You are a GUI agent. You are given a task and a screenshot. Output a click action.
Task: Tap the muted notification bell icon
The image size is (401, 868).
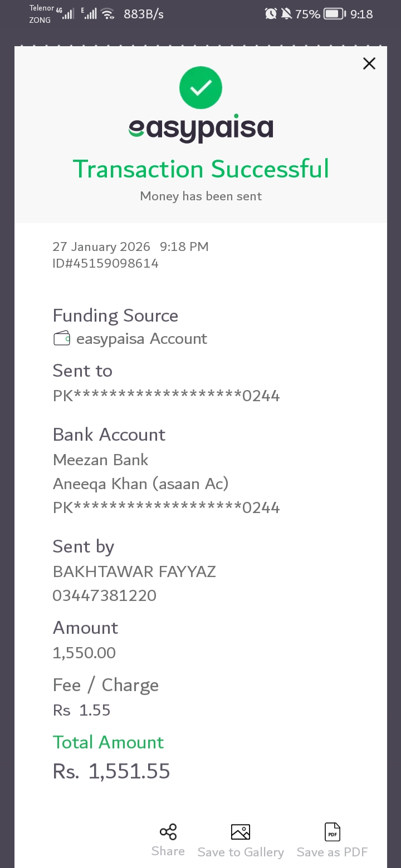point(286,14)
